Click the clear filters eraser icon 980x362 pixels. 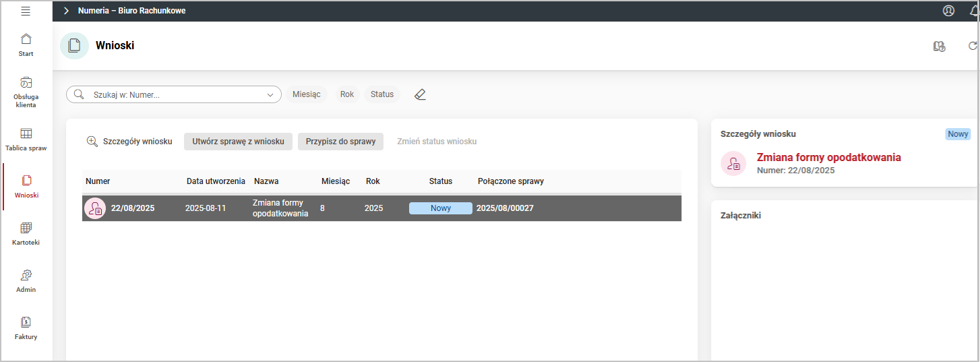(420, 94)
